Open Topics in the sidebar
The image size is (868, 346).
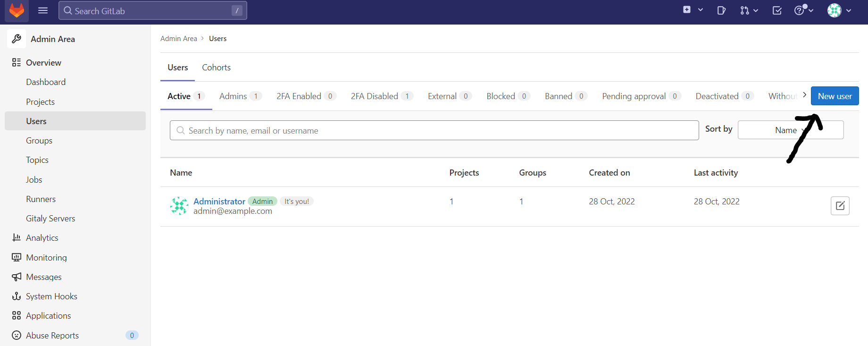point(37,160)
